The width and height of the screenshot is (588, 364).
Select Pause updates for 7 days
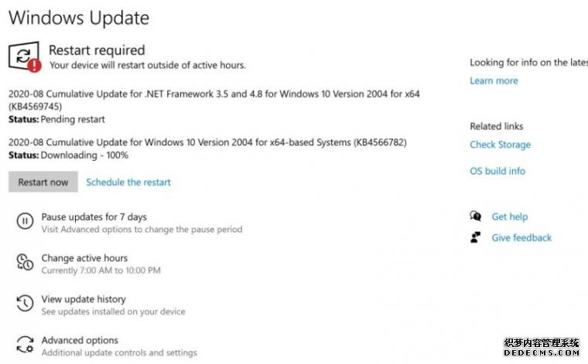(94, 217)
